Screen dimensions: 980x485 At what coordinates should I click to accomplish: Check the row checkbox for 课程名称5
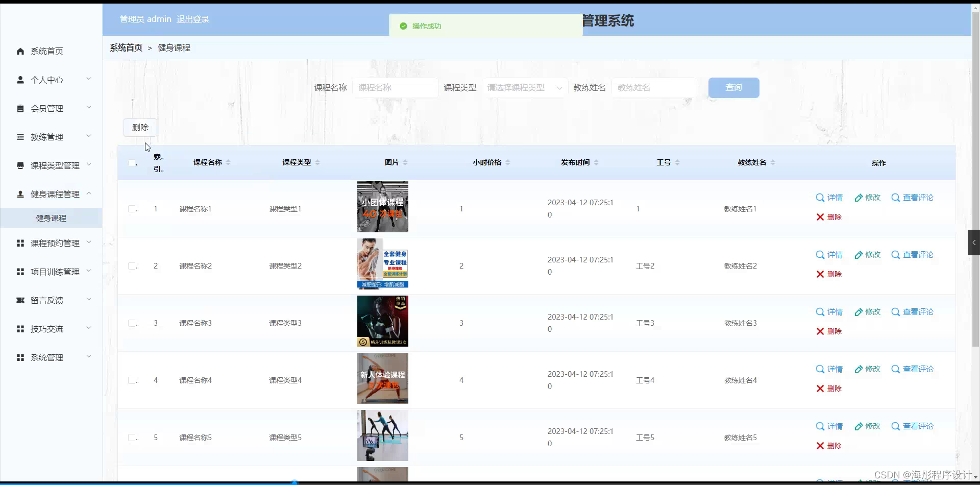(132, 437)
